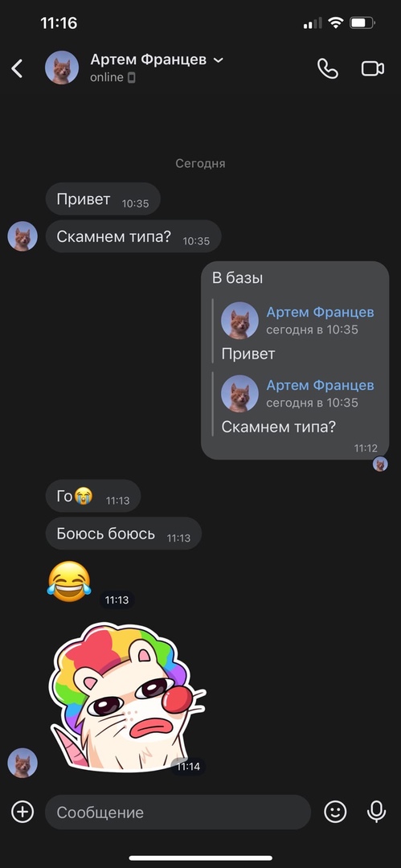
Task: Open second forwarded Артем Францев name link
Action: 320,385
